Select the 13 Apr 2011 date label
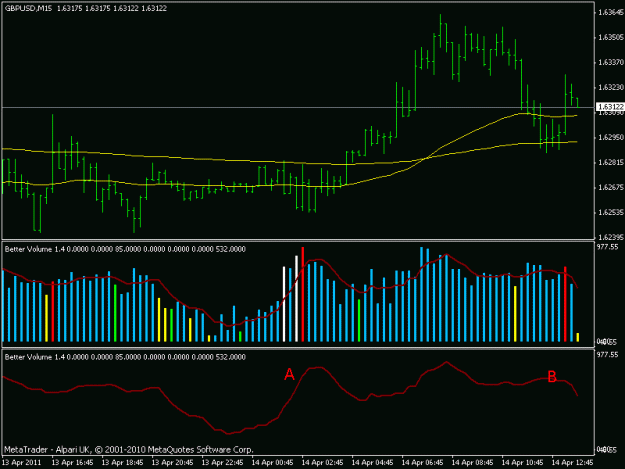Screen dimensions: 625x469 tap(22, 463)
